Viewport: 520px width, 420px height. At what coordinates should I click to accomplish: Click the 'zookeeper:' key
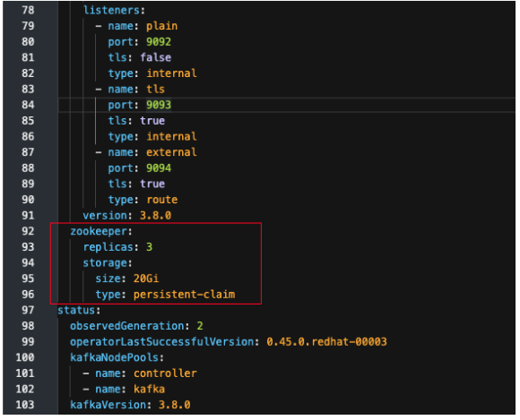coord(101,231)
